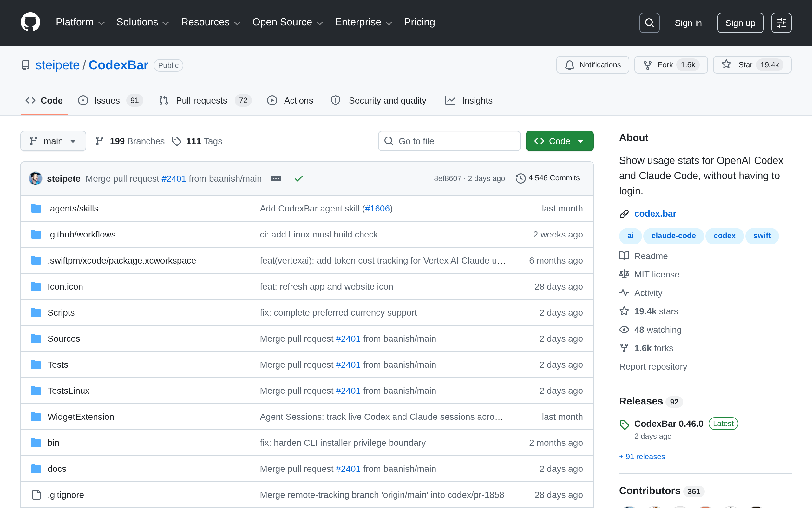
Task: Select the swift topic tag
Action: click(762, 236)
